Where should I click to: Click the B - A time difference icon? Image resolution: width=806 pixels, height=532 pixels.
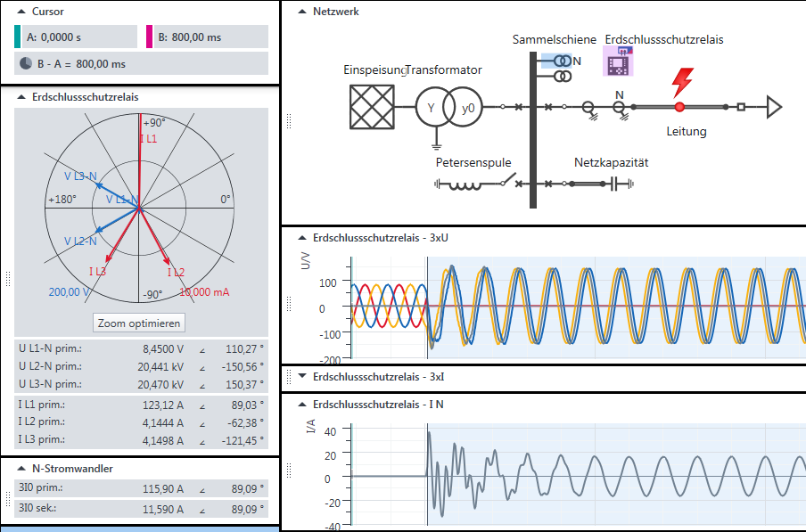pyautogui.click(x=26, y=63)
